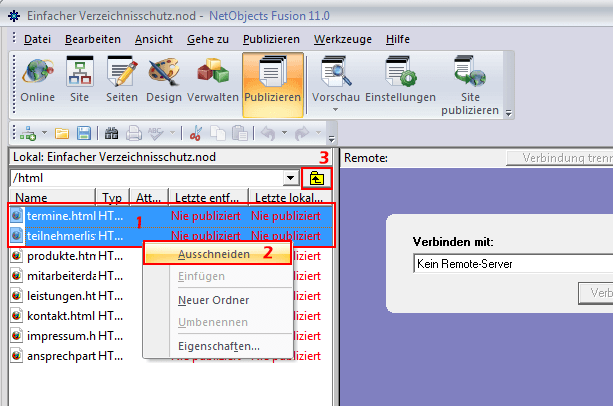Open the undo history dropdown arrow

[x=284, y=133]
